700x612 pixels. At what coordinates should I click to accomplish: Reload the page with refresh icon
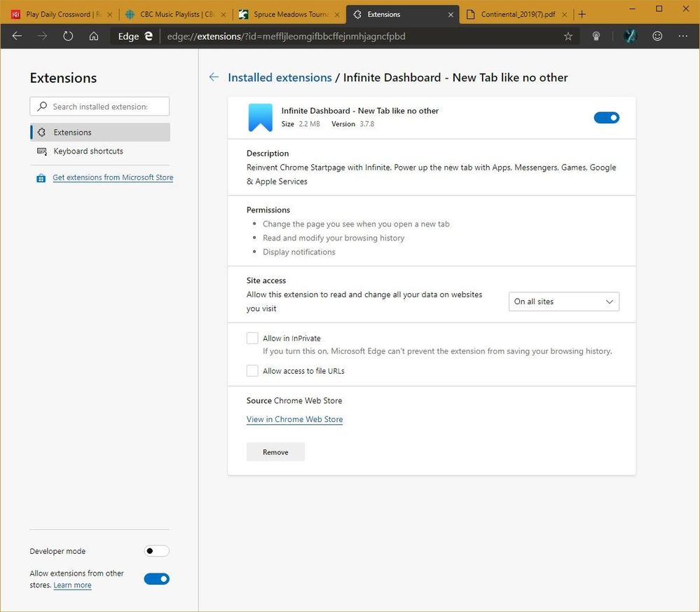click(68, 36)
